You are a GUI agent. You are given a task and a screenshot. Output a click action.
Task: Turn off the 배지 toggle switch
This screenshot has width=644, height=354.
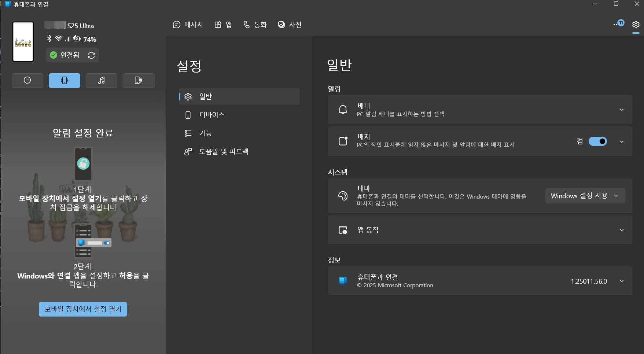[598, 141]
